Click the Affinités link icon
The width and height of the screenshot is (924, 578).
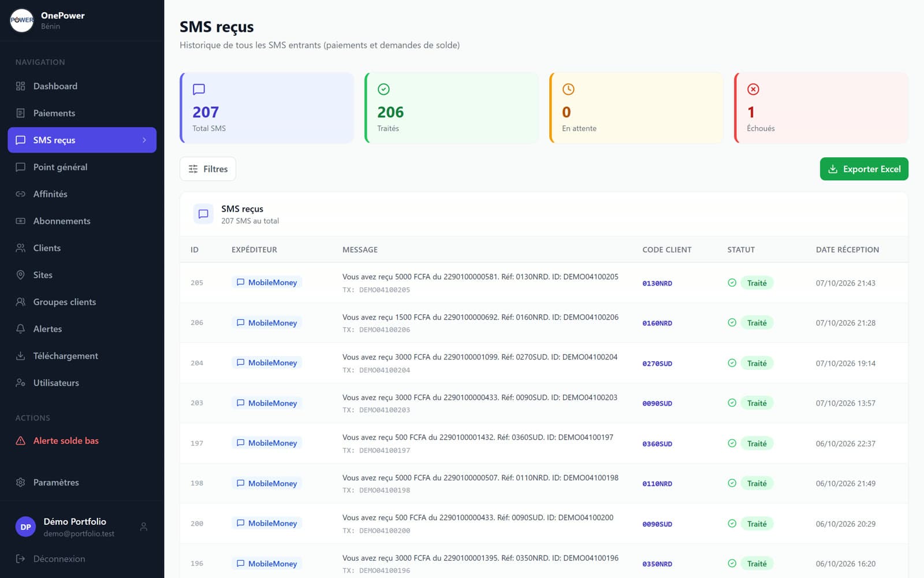coord(21,194)
